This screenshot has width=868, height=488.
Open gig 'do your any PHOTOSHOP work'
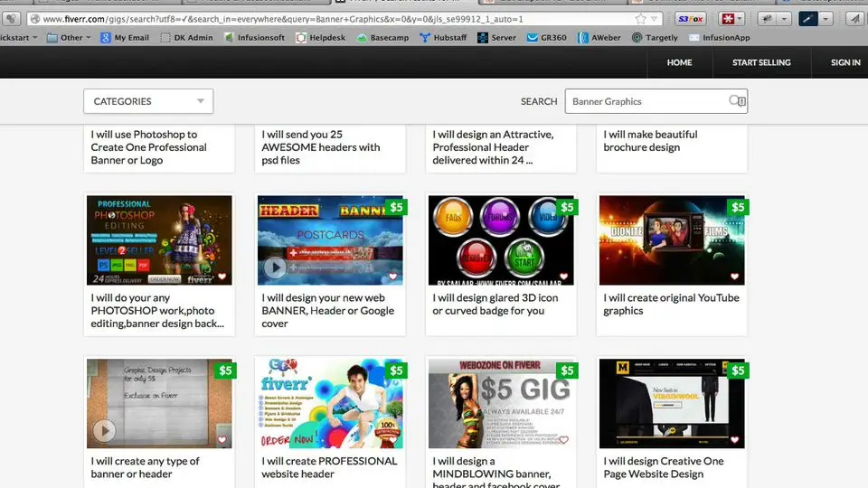[x=157, y=310]
